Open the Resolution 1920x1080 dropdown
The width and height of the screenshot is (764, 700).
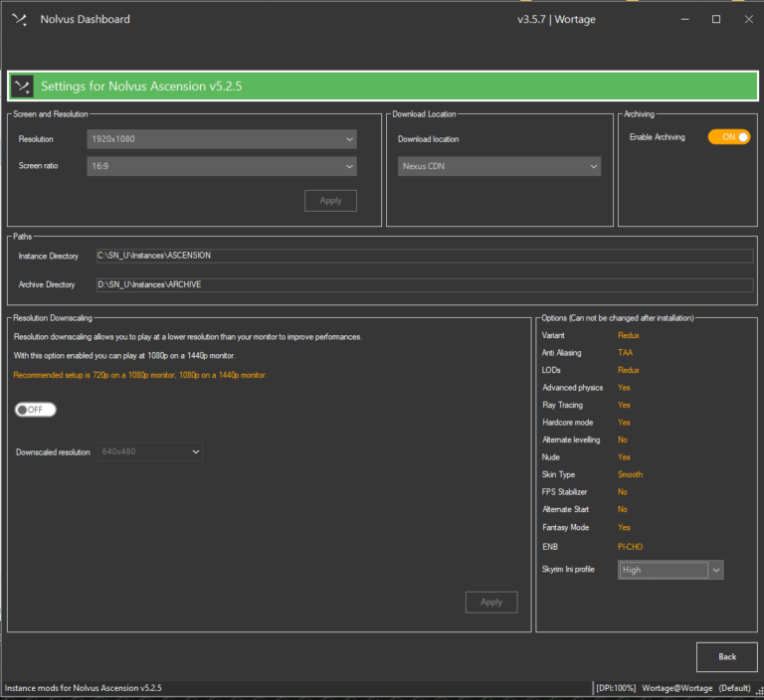click(x=221, y=139)
